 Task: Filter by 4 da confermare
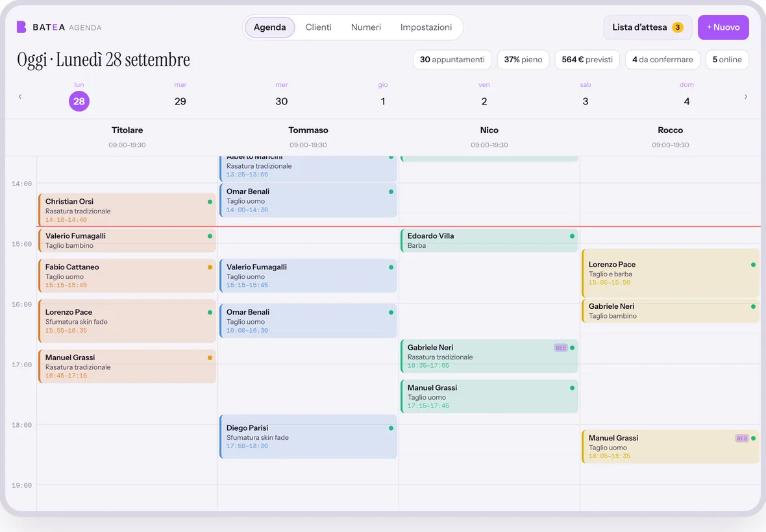coord(662,60)
